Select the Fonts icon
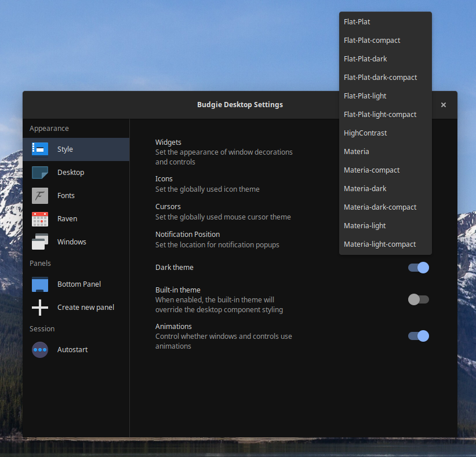This screenshot has width=476, height=457. (40, 196)
